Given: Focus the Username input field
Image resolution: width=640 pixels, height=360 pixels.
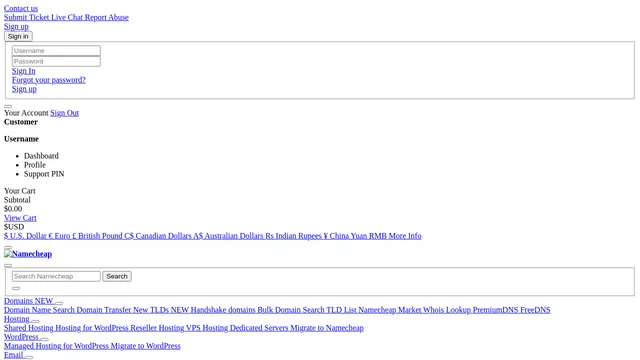Looking at the screenshot, I should click(x=56, y=51).
